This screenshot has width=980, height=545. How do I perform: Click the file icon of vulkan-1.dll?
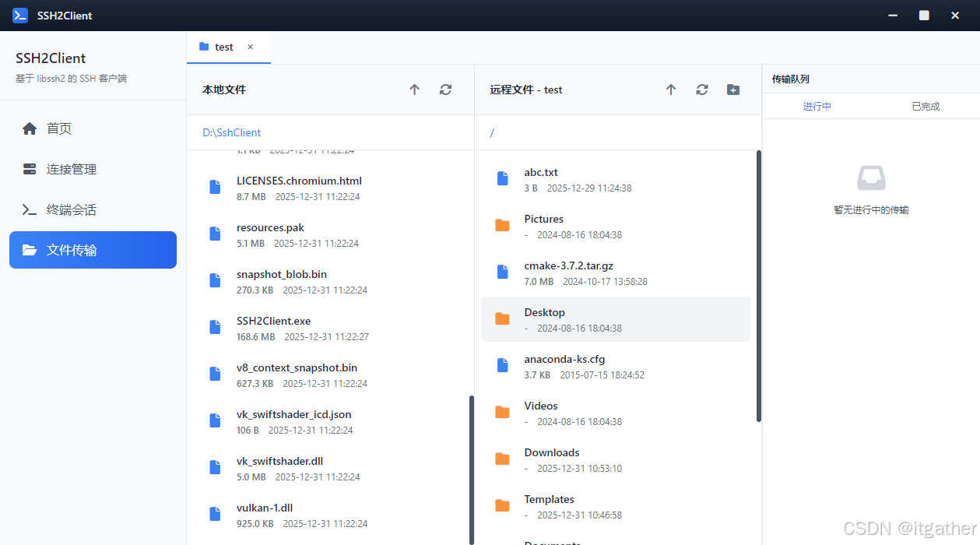point(215,514)
